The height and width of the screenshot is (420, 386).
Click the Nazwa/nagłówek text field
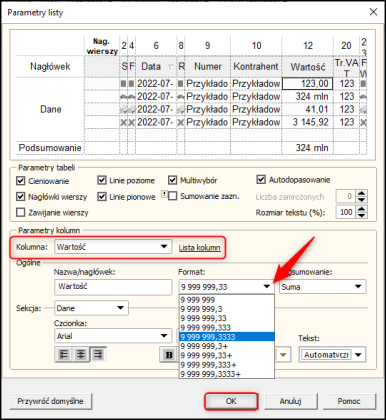113,287
